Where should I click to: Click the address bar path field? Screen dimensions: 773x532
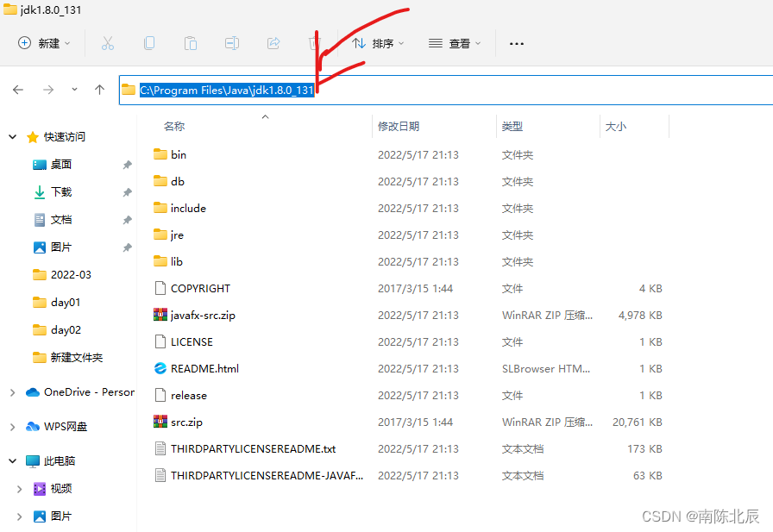(446, 91)
